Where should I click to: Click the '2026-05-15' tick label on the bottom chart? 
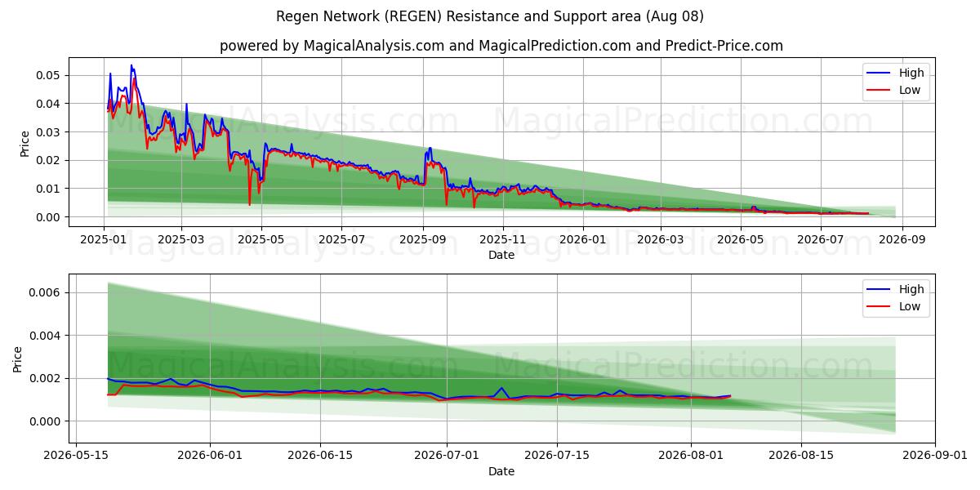(x=76, y=456)
